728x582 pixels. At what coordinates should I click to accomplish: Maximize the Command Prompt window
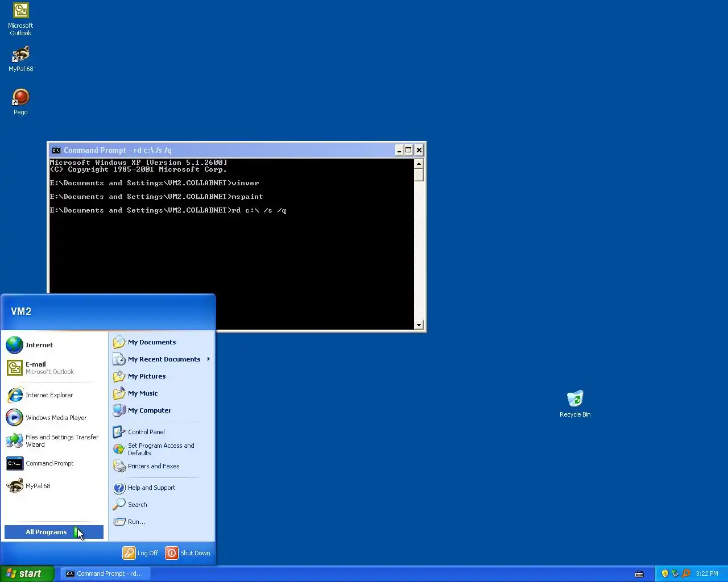click(408, 150)
